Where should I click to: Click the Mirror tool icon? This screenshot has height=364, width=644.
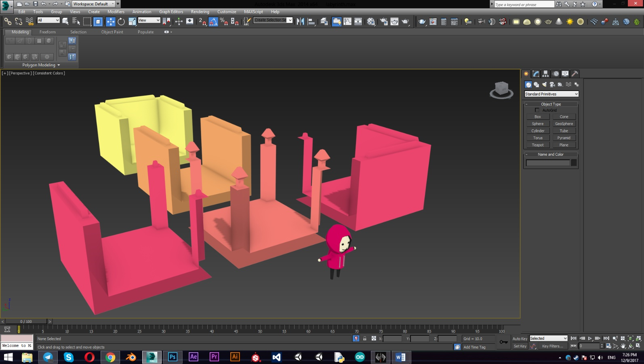[x=300, y=21]
